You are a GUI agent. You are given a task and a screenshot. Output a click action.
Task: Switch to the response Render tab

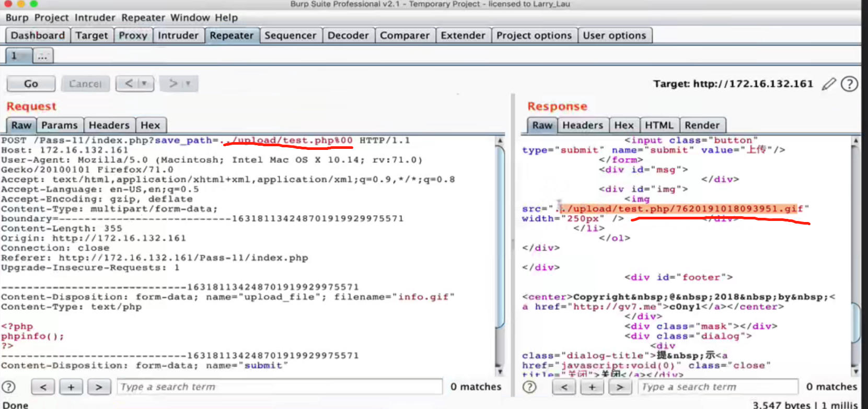(702, 125)
